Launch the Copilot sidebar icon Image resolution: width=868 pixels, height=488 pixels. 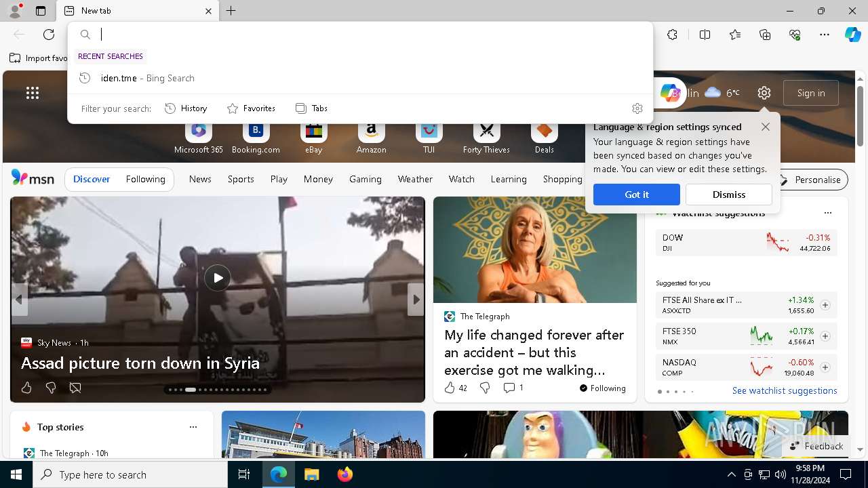(x=852, y=35)
